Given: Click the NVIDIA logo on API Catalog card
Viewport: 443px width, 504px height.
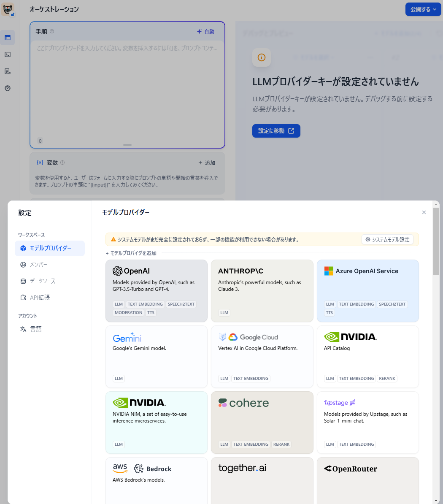Looking at the screenshot, I should click(x=351, y=337).
